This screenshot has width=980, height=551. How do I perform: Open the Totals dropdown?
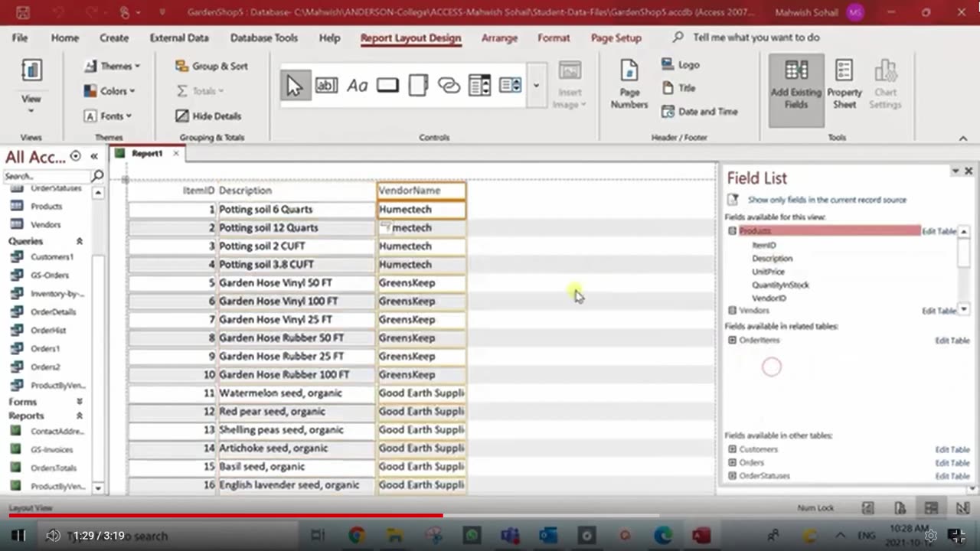point(200,90)
